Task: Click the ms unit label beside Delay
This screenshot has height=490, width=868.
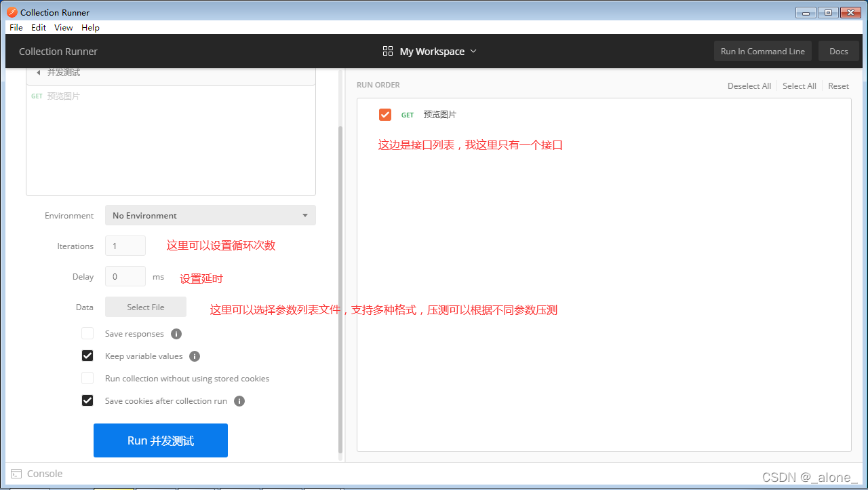Action: [x=158, y=277]
